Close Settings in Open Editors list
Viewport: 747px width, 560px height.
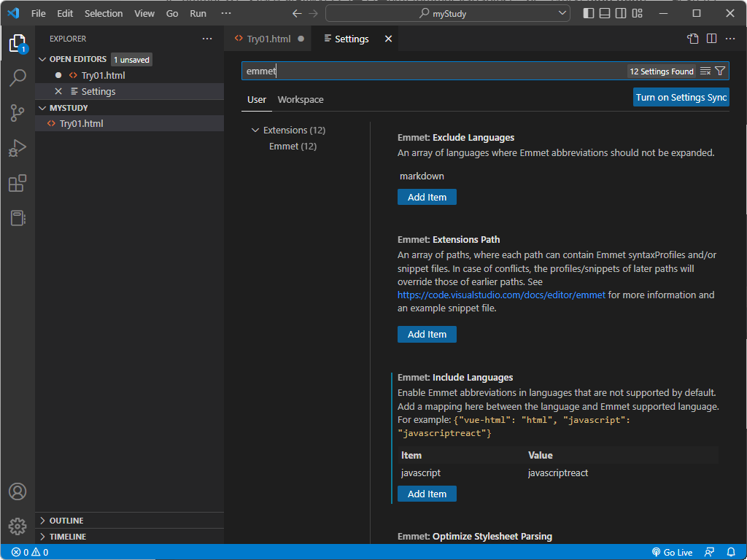pos(58,91)
